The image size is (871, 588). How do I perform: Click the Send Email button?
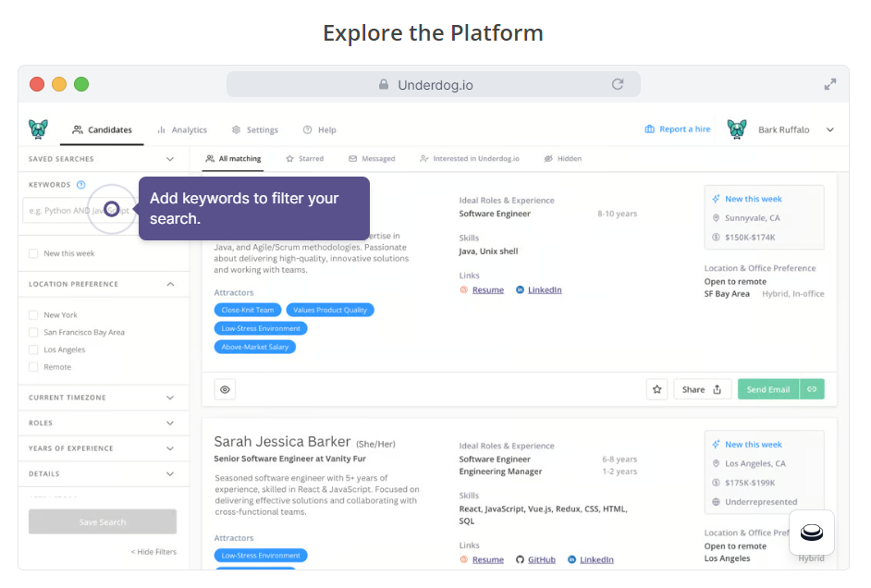tap(768, 389)
